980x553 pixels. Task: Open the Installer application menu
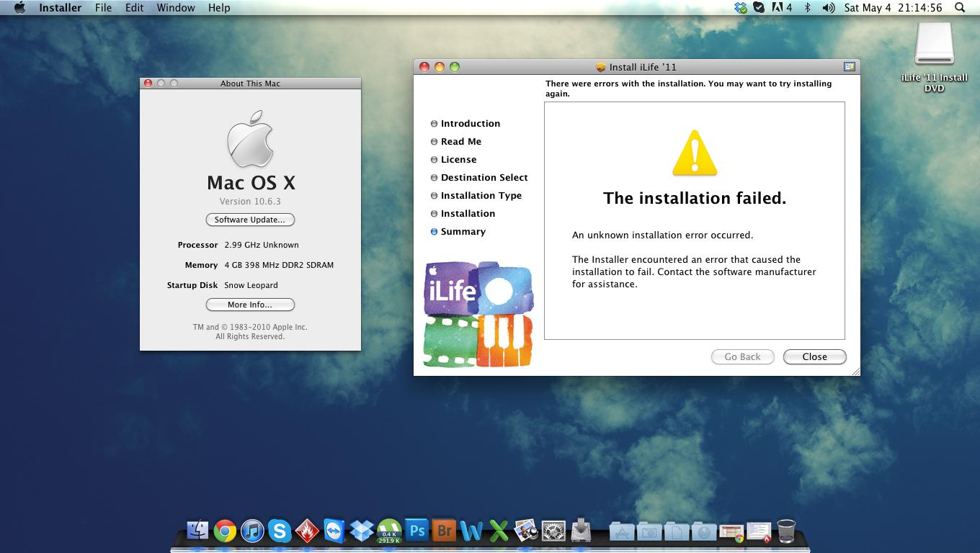pyautogui.click(x=60, y=8)
